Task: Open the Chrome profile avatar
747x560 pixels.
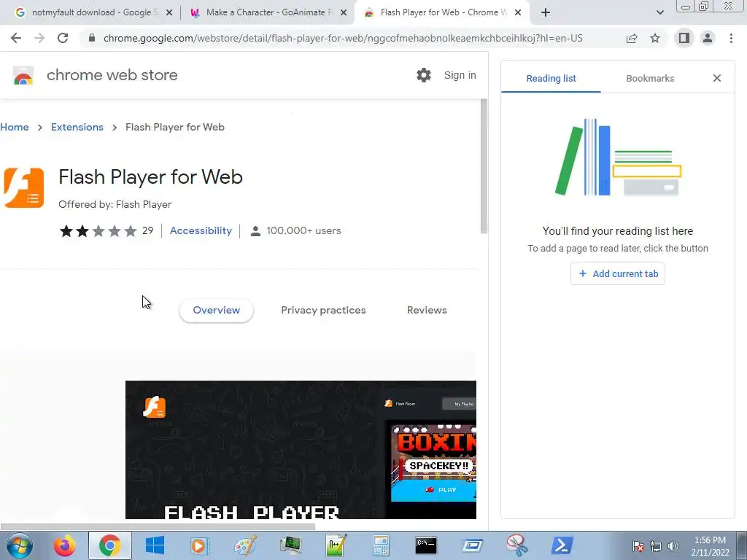Action: (708, 38)
